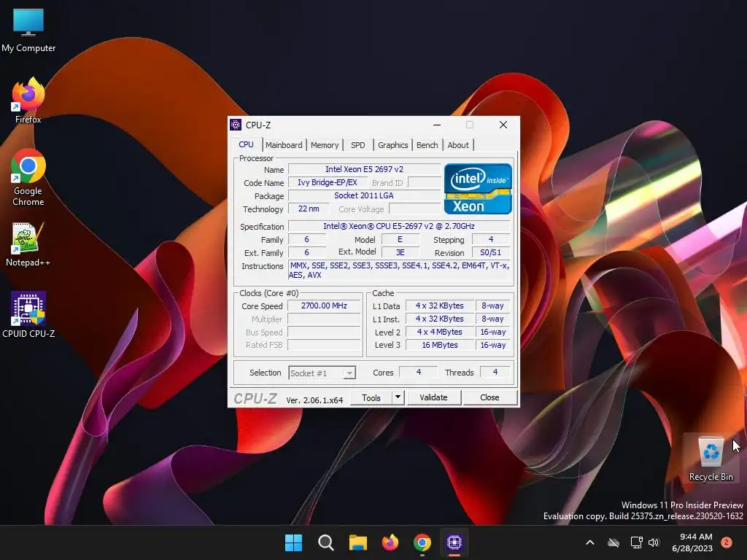Click the specification field 'E5-2697 v2 @ 2.70GHz'
The width and height of the screenshot is (747, 560).
(x=399, y=226)
